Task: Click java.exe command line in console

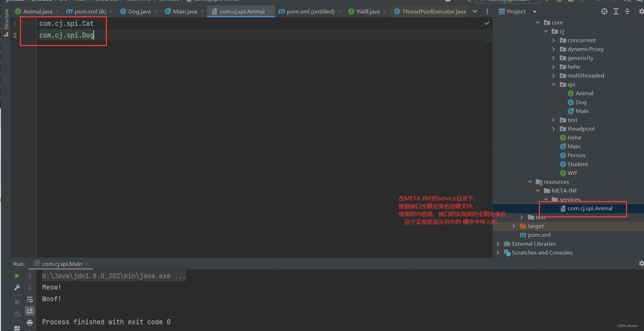Action: [114, 276]
